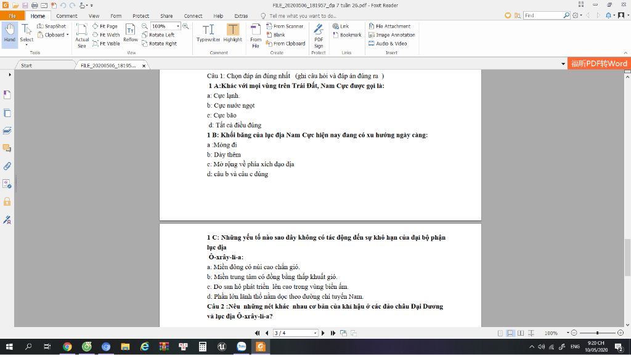Click the zoom out magnifier icon
Screen dimensions: 631x364
coord(144,26)
